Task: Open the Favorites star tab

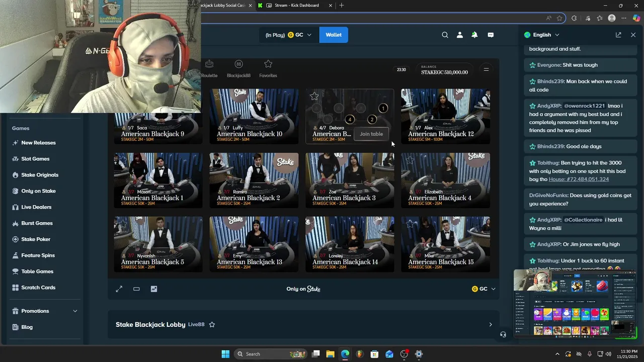Action: (268, 69)
